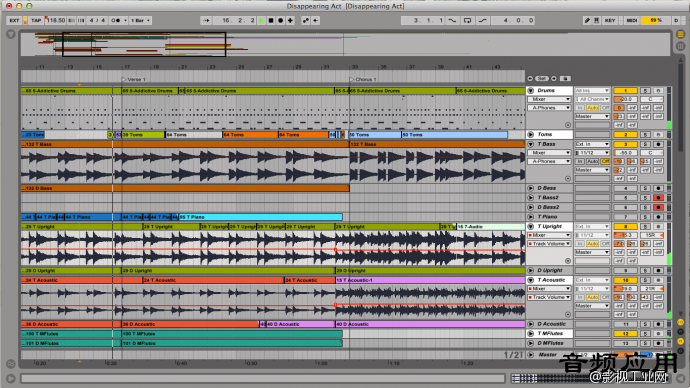
Task: Arm the T Bass2 track for recording
Action: click(658, 198)
